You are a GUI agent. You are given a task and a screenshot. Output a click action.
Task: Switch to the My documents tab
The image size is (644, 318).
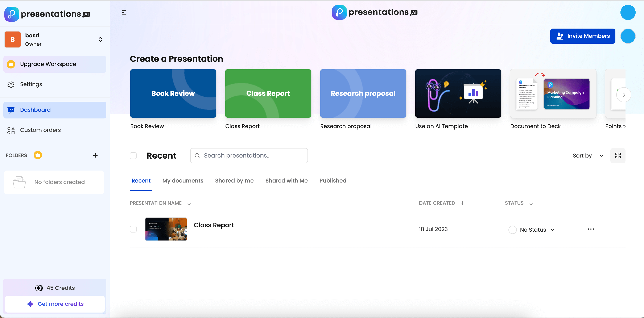click(183, 181)
